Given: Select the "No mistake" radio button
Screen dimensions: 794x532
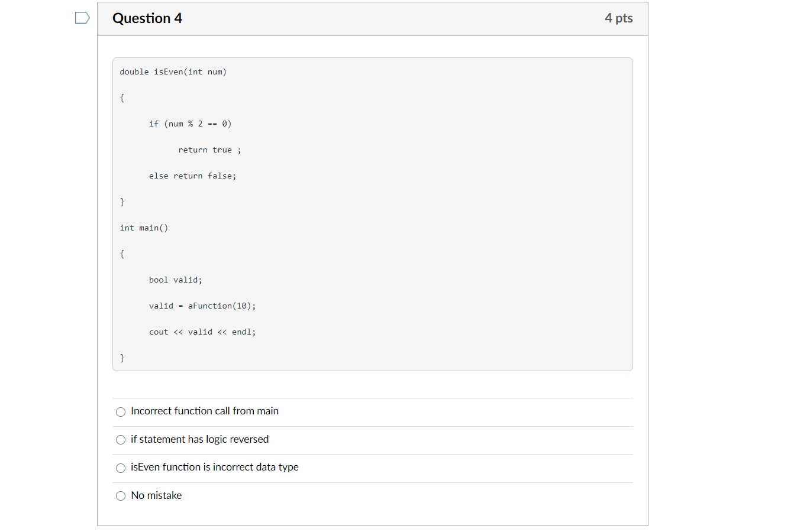Looking at the screenshot, I should click(121, 496).
